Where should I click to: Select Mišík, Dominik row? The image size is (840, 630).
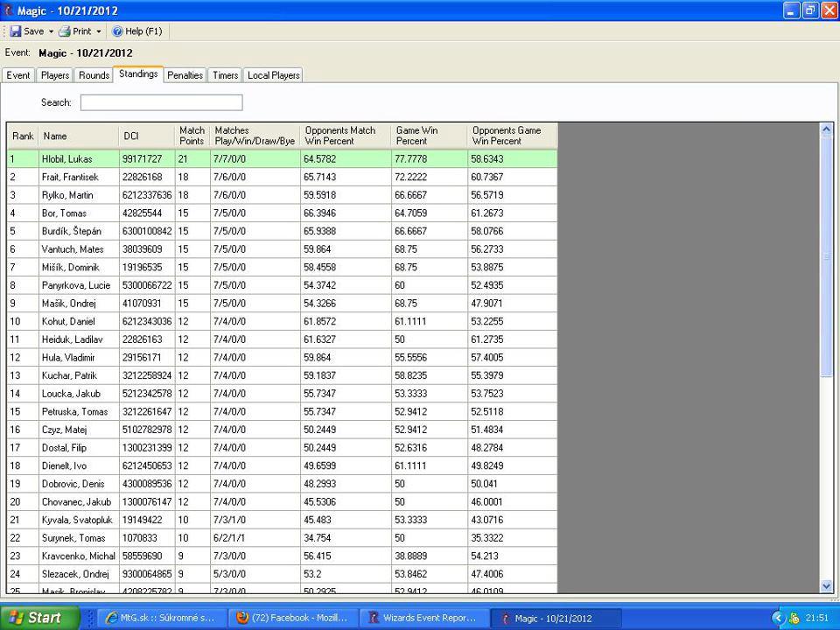[x=283, y=268]
